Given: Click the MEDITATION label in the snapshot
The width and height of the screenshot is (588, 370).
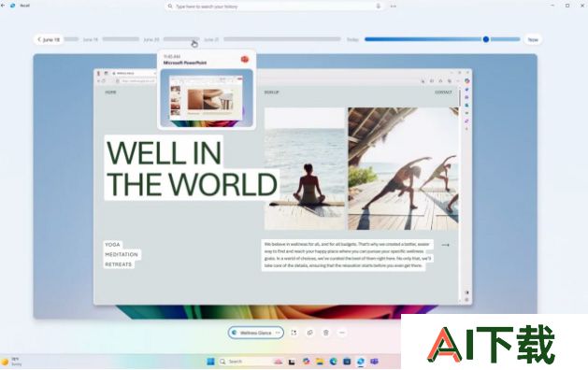Looking at the screenshot, I should pos(122,254).
